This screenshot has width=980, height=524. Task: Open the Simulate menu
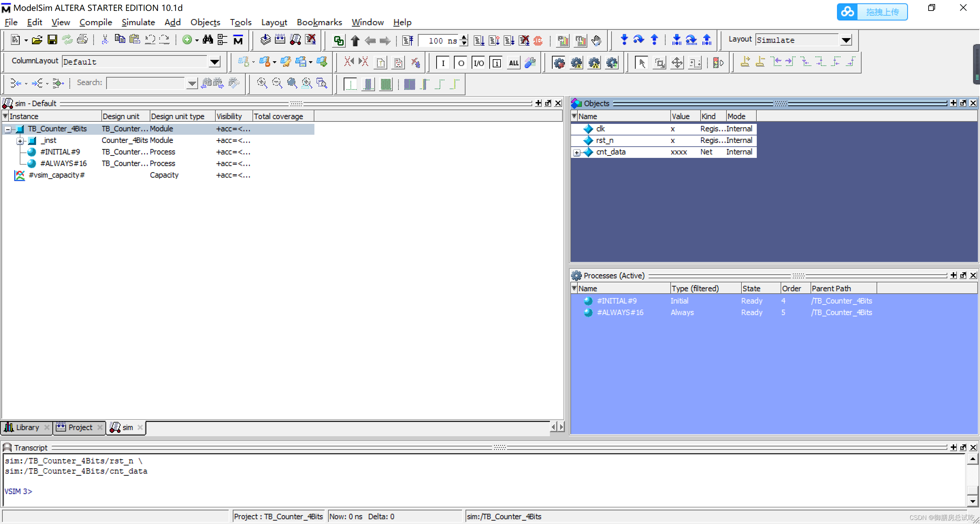[x=138, y=22]
